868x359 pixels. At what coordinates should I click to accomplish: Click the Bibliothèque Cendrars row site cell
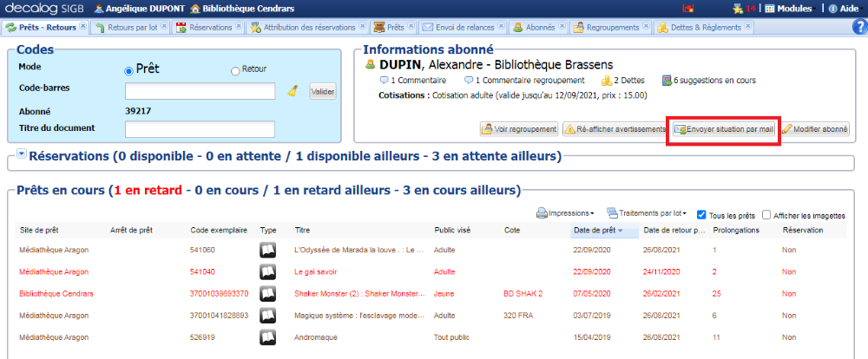pyautogui.click(x=56, y=294)
